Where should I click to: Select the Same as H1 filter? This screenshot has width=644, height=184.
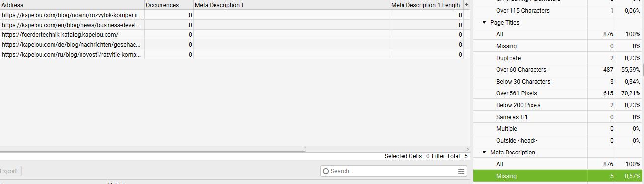click(x=558, y=117)
